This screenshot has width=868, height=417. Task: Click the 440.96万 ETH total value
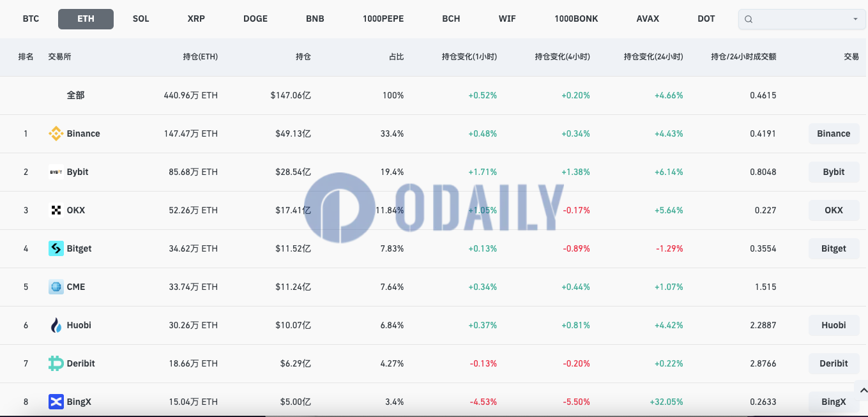click(x=190, y=95)
